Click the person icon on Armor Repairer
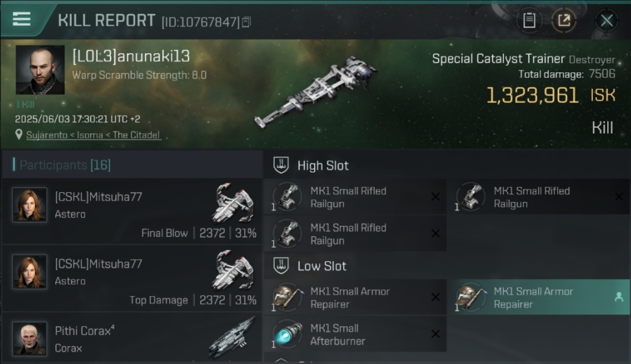 619,298
